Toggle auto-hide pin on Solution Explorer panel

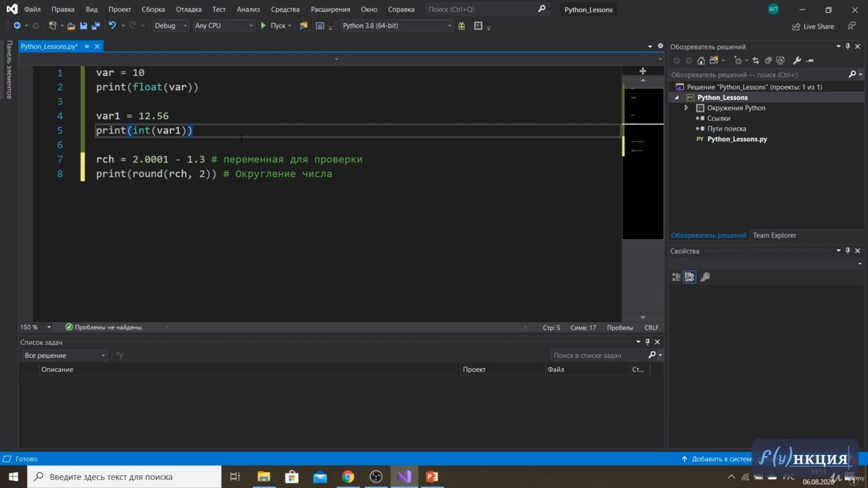pyautogui.click(x=848, y=47)
